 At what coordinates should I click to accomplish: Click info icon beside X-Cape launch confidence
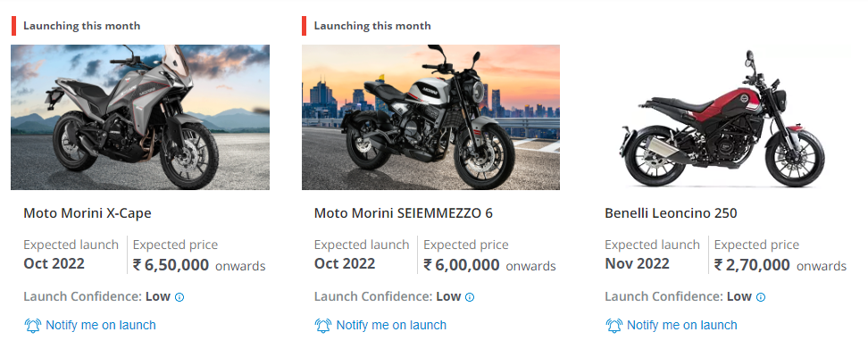click(x=179, y=297)
